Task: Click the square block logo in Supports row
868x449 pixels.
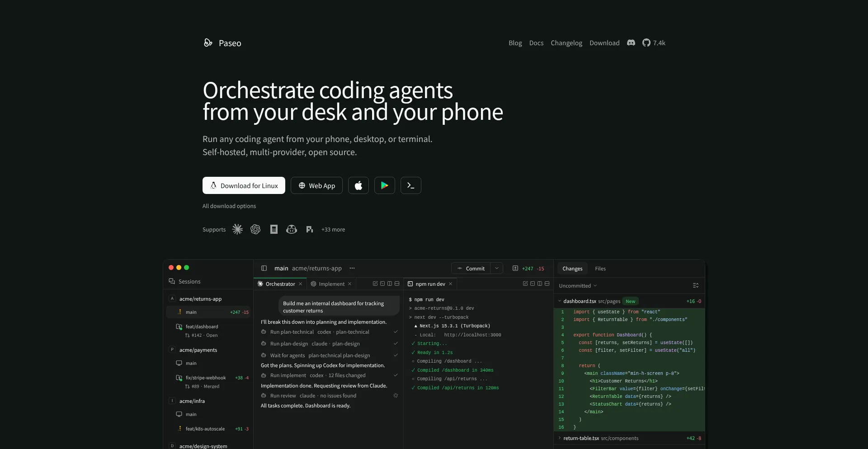Action: point(274,229)
